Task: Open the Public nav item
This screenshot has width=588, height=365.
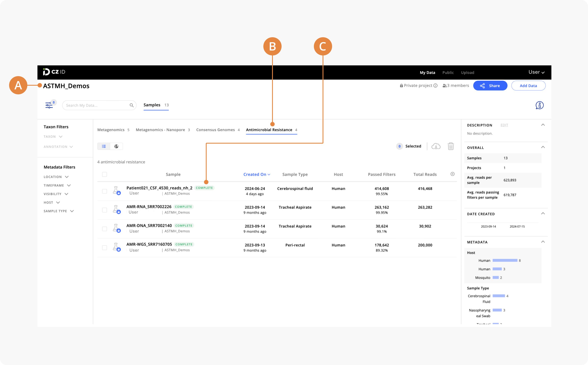Action: [448, 72]
